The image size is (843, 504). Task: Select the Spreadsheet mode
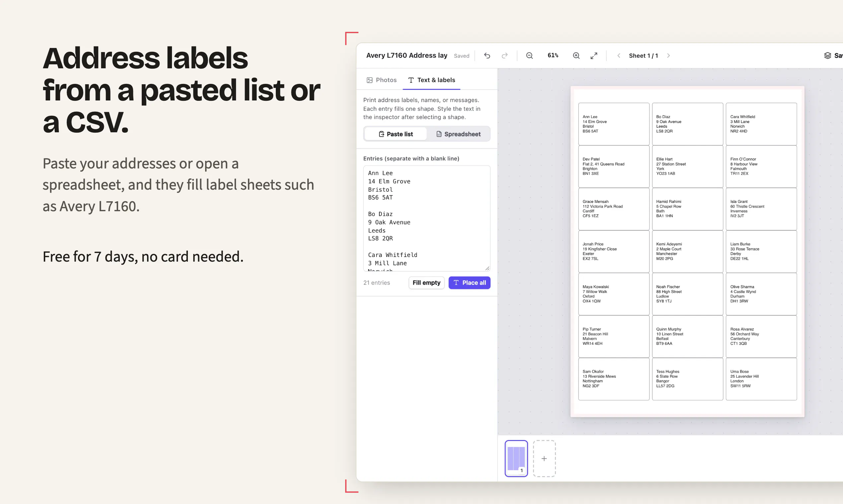click(x=458, y=134)
